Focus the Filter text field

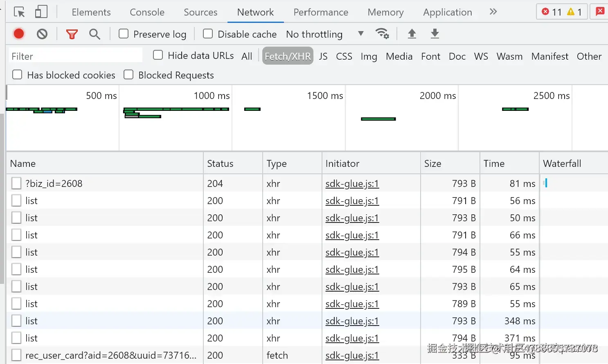(x=75, y=56)
